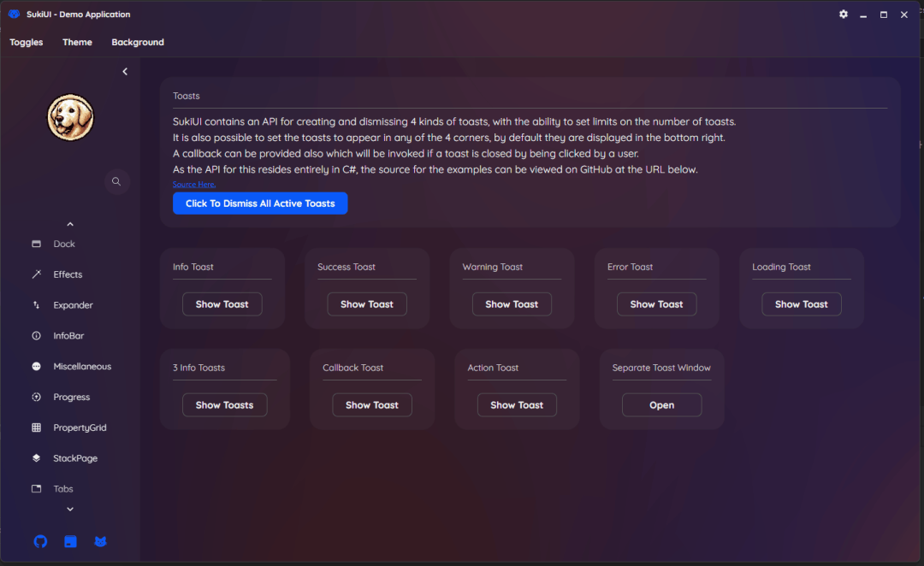The width and height of the screenshot is (924, 566).
Task: Show the Action Toast
Action: [517, 404]
